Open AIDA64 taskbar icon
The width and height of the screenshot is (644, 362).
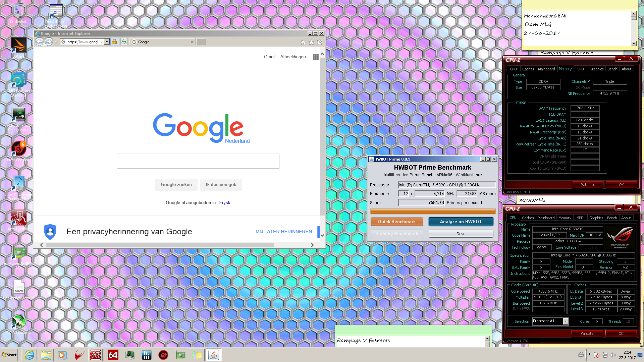[113, 355]
